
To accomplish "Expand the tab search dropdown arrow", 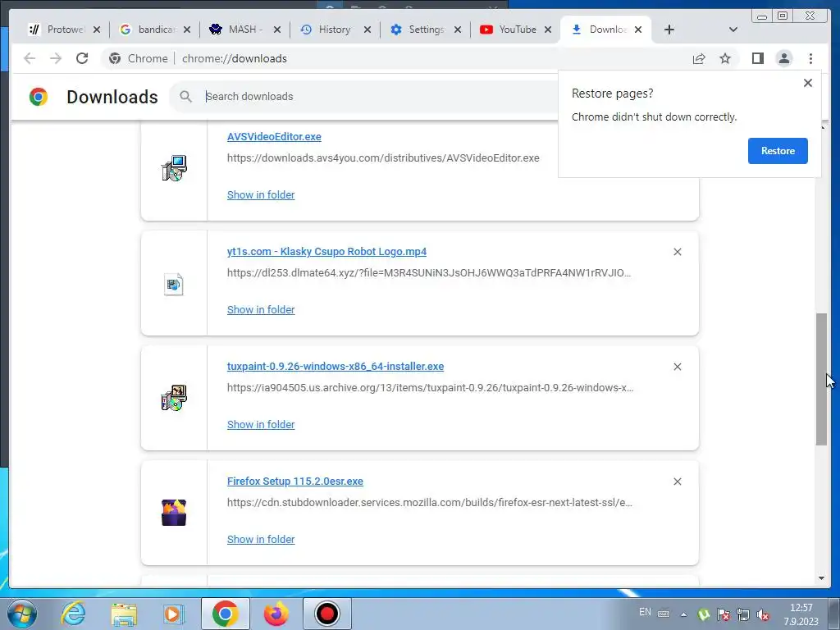I will (x=733, y=30).
